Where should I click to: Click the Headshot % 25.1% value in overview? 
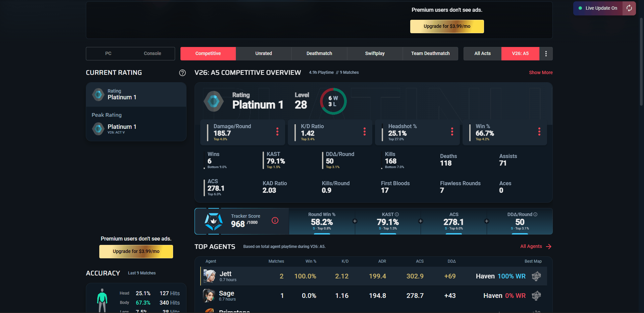pos(397,134)
